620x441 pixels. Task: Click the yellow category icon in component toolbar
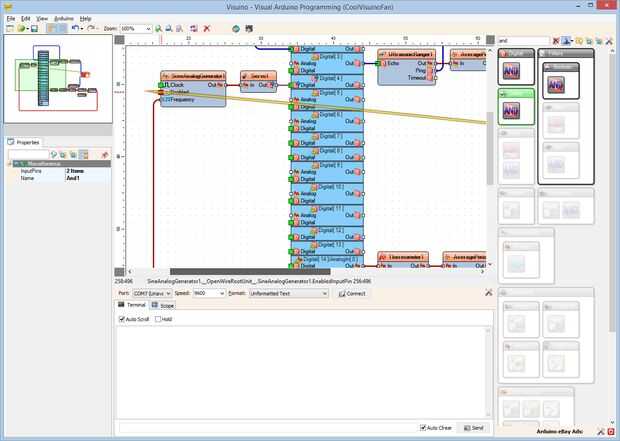(x=579, y=41)
